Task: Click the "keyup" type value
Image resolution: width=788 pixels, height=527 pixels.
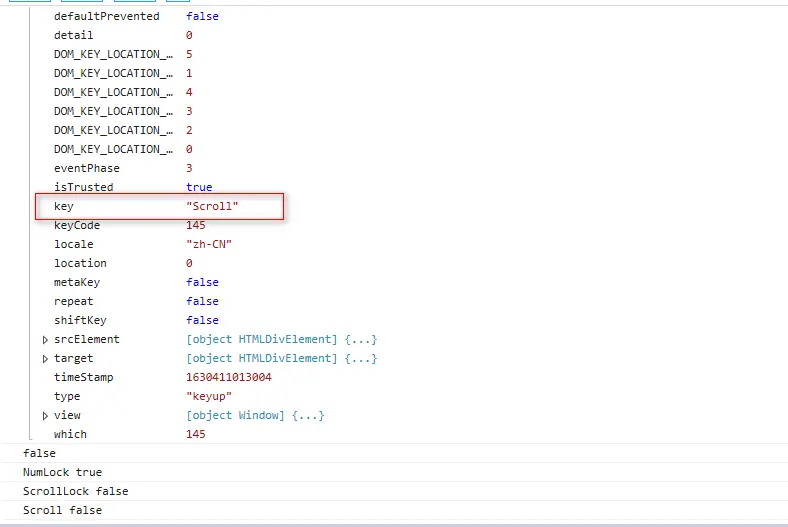Action: (209, 396)
